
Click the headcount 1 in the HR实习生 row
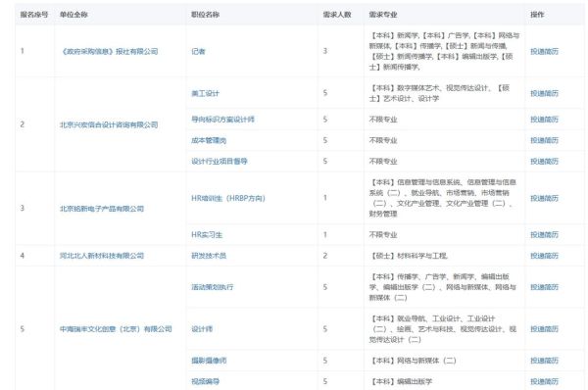[x=325, y=235]
